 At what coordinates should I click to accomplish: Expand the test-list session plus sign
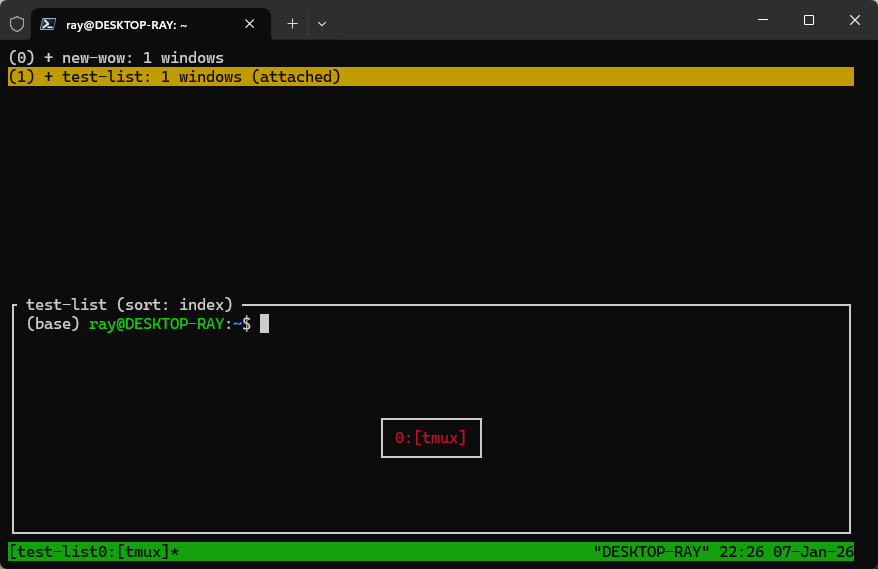pyautogui.click(x=48, y=77)
